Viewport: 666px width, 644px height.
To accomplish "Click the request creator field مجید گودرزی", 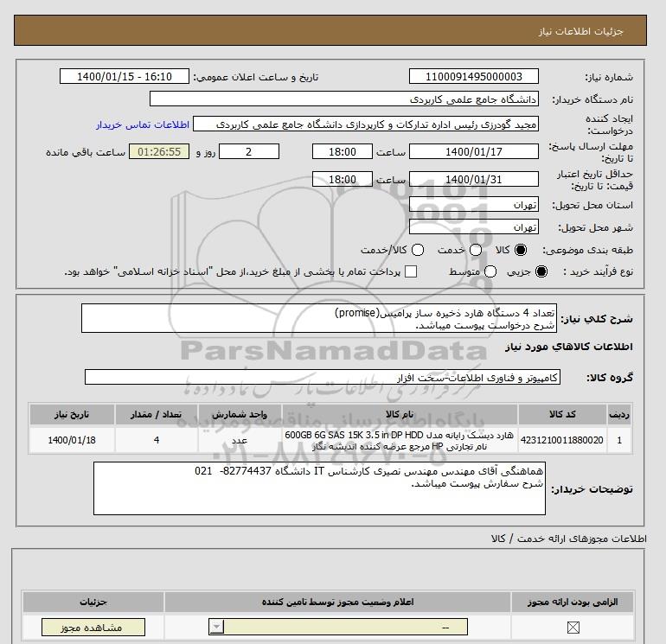I will tap(366, 124).
